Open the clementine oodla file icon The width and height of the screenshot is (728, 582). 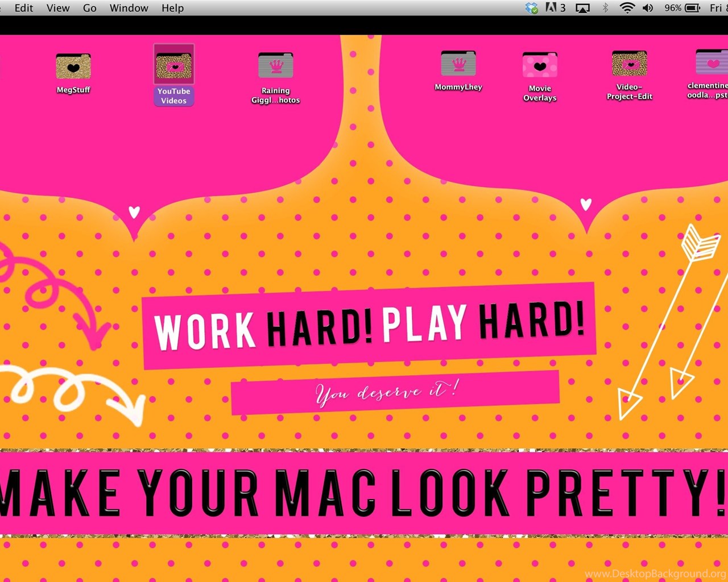tap(712, 62)
